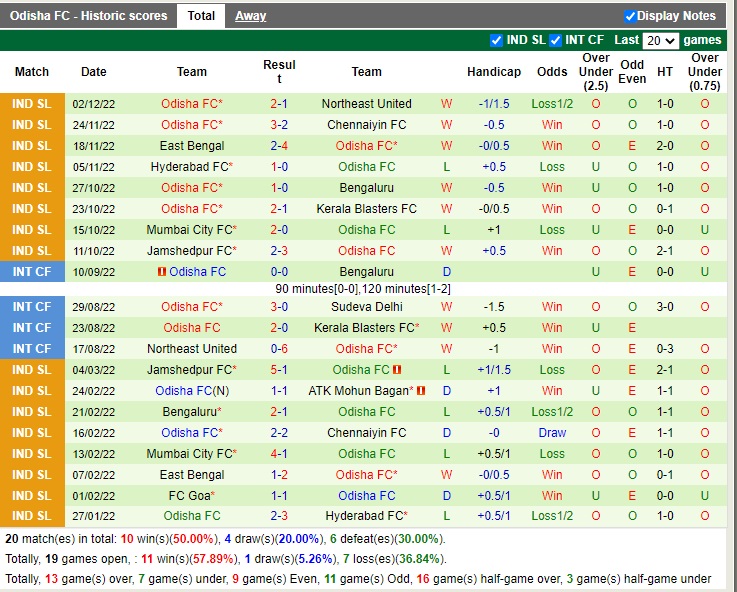Click red card icon next to ATK Mohun Bagan
This screenshot has height=592, width=737.
tap(421, 391)
